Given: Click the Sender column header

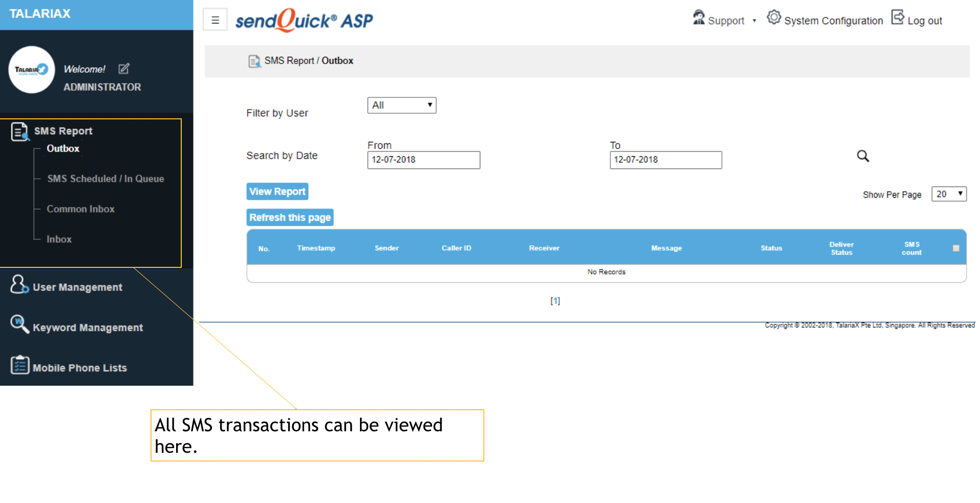Looking at the screenshot, I should pyautogui.click(x=387, y=248).
